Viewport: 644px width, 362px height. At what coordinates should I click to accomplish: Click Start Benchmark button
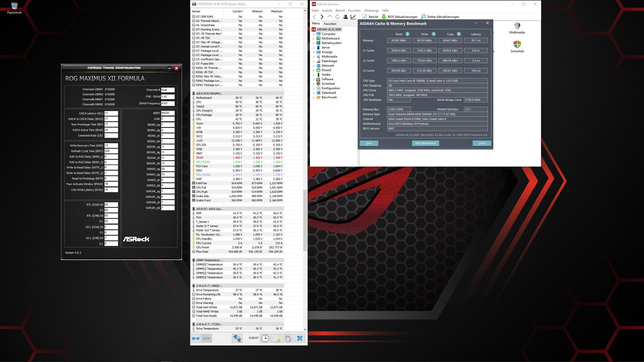click(425, 143)
